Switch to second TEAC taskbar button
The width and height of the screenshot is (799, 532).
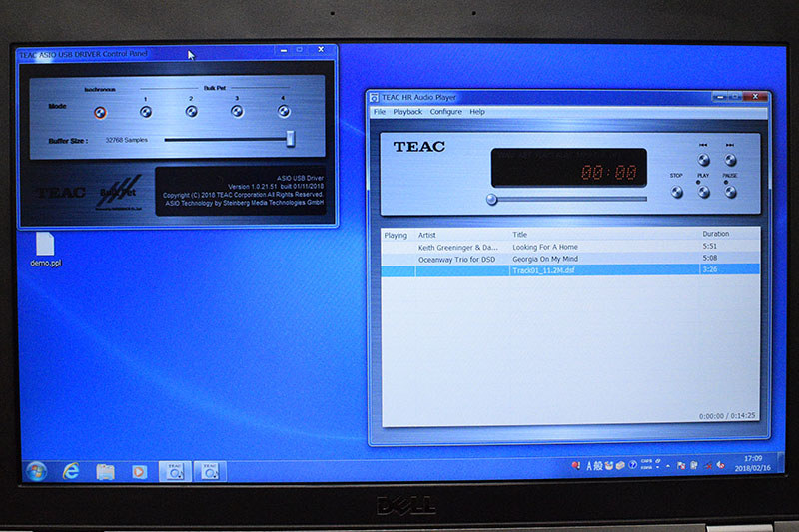click(x=210, y=472)
